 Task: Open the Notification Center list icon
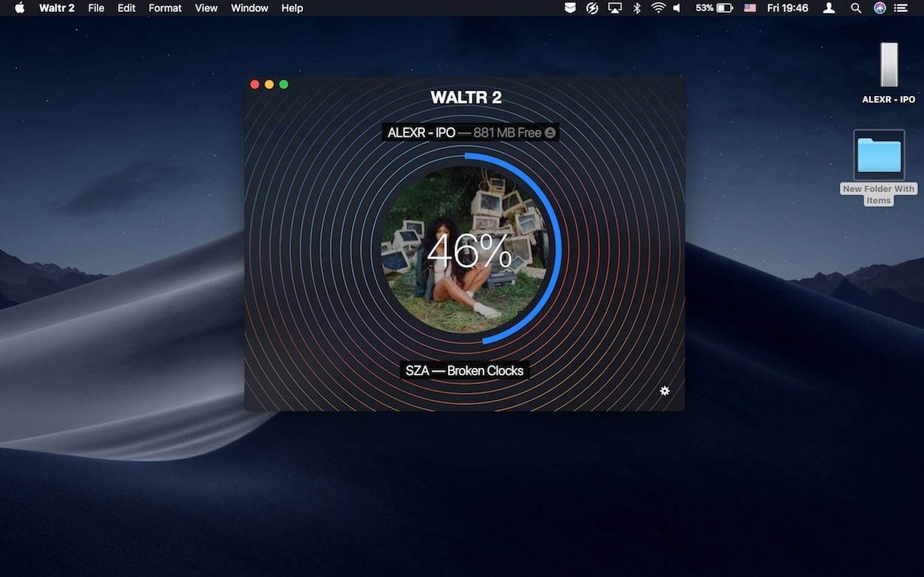pos(900,8)
